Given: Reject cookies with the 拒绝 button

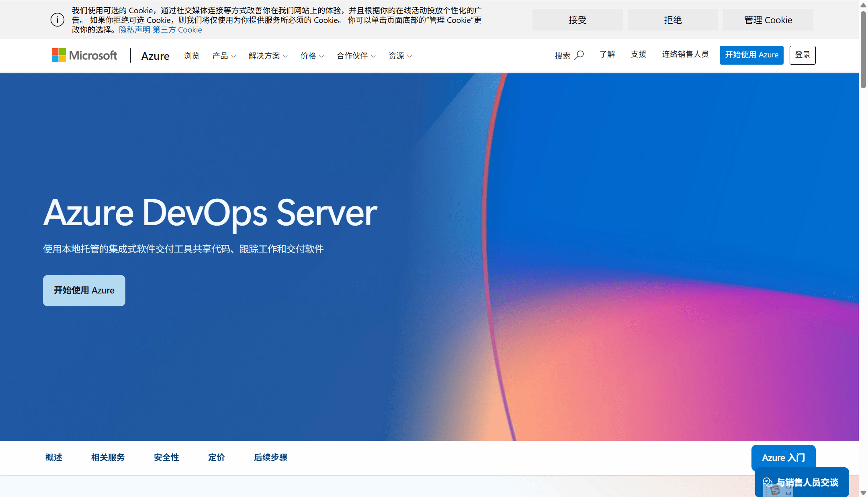Looking at the screenshot, I should tap(673, 20).
